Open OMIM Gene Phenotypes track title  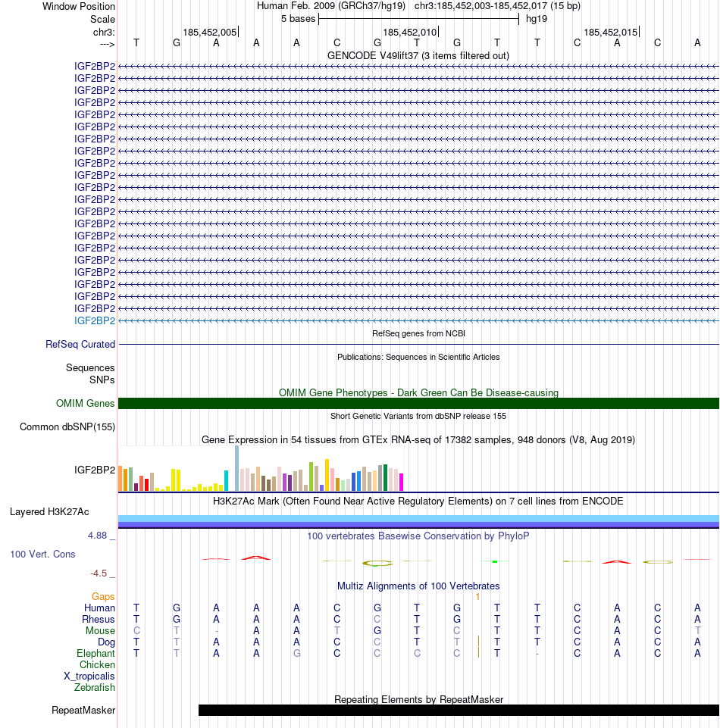(418, 392)
